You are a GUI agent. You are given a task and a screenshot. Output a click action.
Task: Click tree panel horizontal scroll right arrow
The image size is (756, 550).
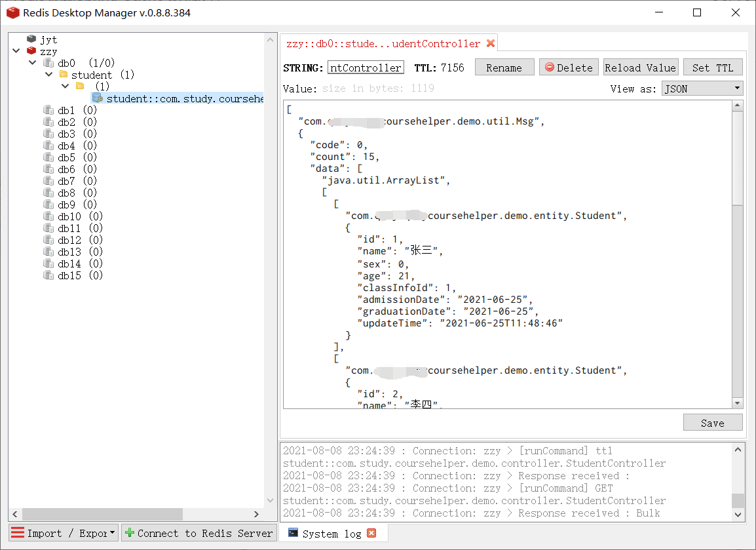256,515
